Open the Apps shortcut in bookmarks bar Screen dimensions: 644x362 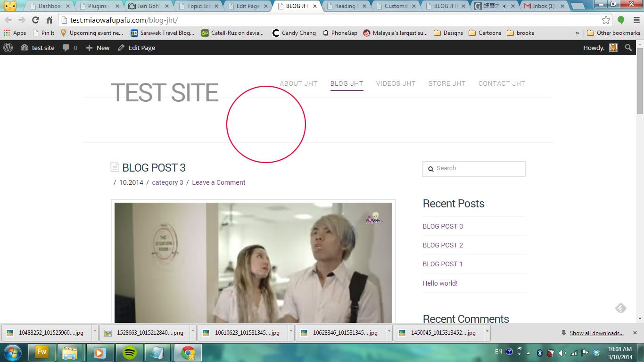pyautogui.click(x=15, y=33)
